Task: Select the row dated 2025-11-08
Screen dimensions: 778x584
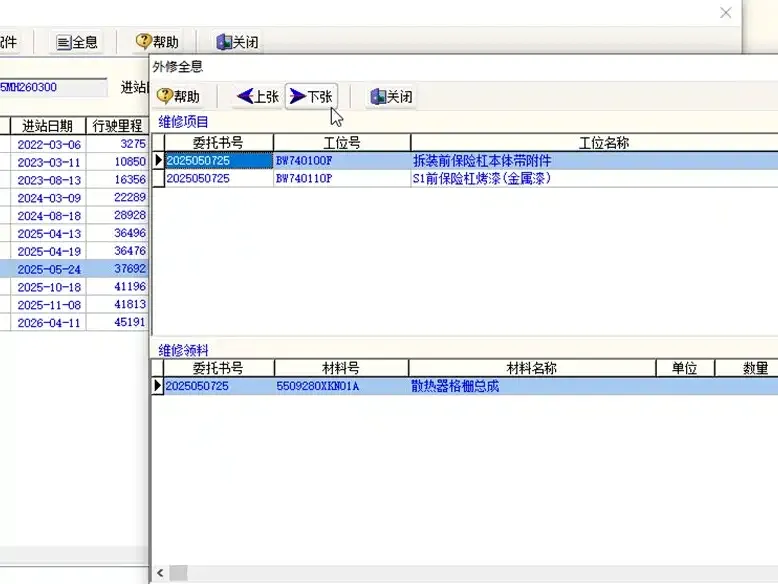Action: tap(74, 305)
